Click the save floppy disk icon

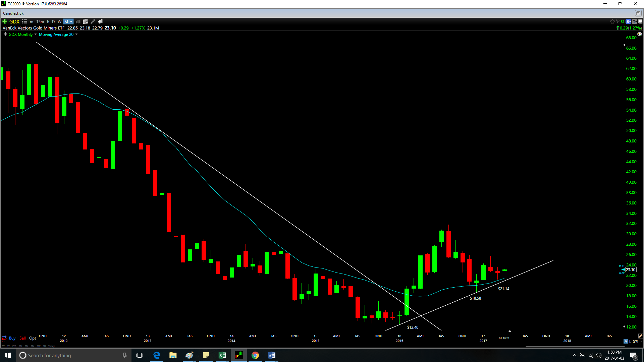tap(640, 21)
